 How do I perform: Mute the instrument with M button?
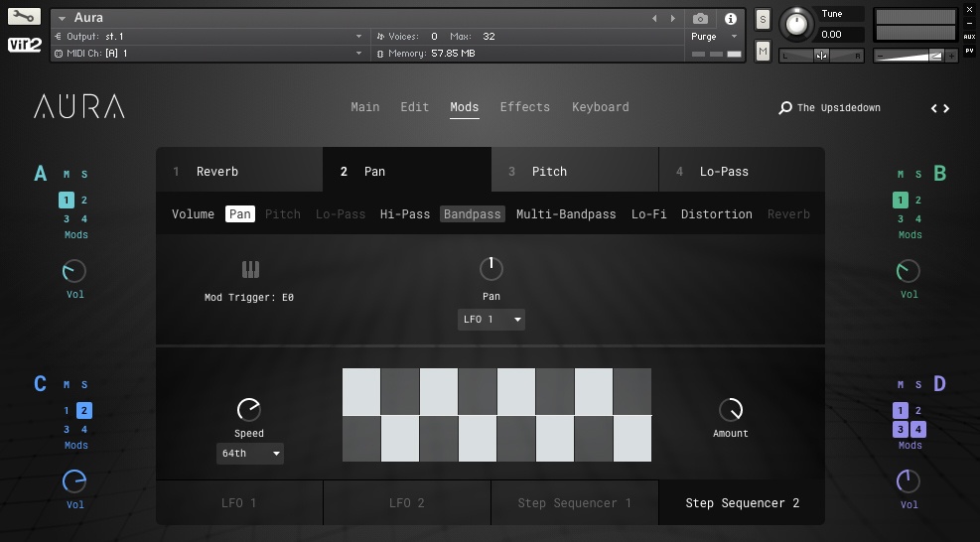pyautogui.click(x=763, y=51)
